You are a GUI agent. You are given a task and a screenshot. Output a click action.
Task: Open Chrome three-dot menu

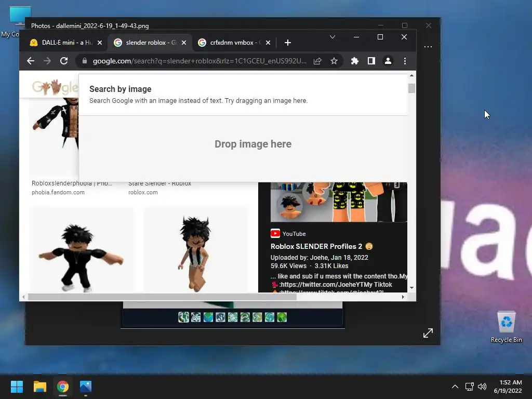pos(405,61)
